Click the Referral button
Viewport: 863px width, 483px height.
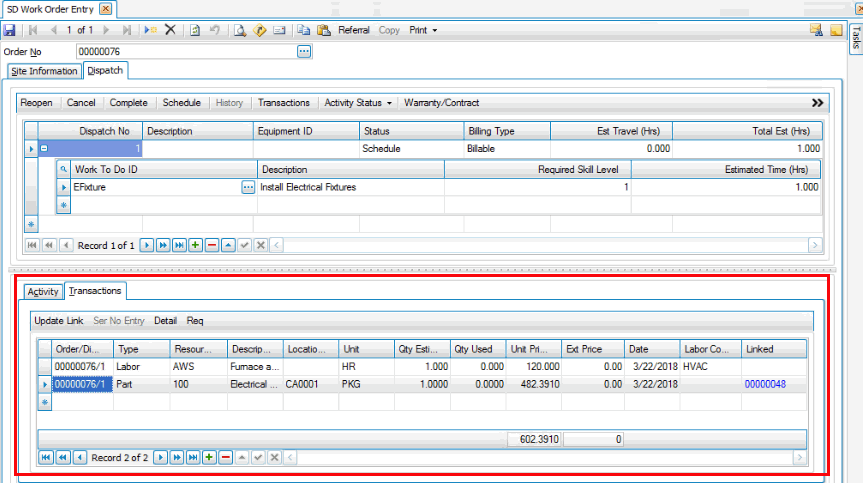coord(353,30)
